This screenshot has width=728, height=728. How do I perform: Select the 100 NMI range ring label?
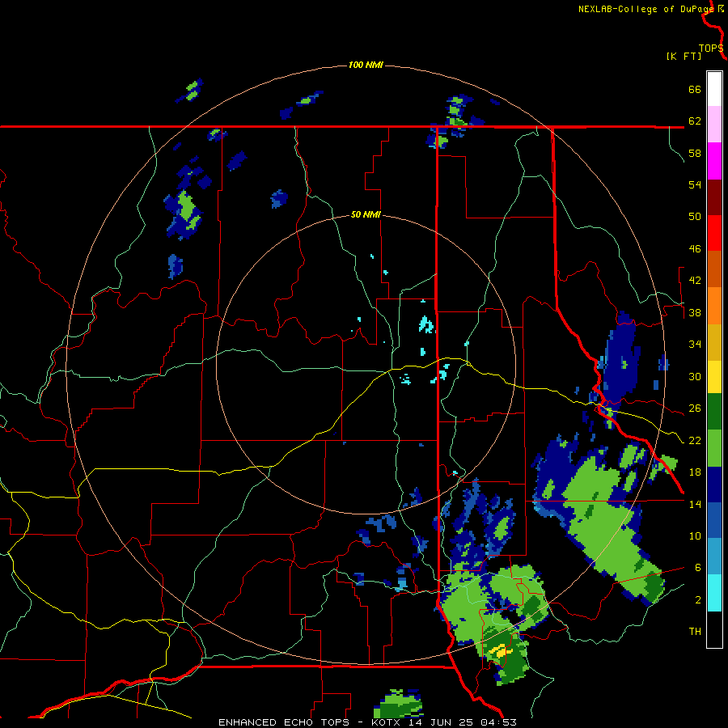[x=366, y=65]
